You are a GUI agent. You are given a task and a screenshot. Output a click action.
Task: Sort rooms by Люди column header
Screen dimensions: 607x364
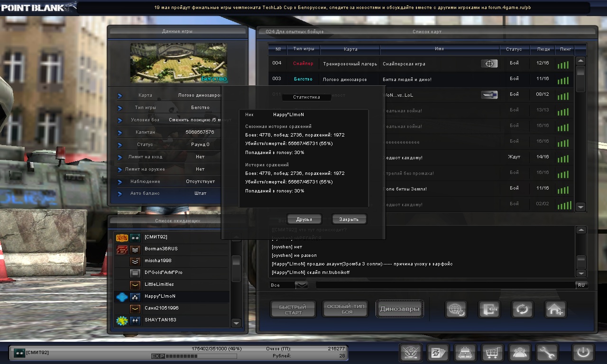pyautogui.click(x=543, y=49)
